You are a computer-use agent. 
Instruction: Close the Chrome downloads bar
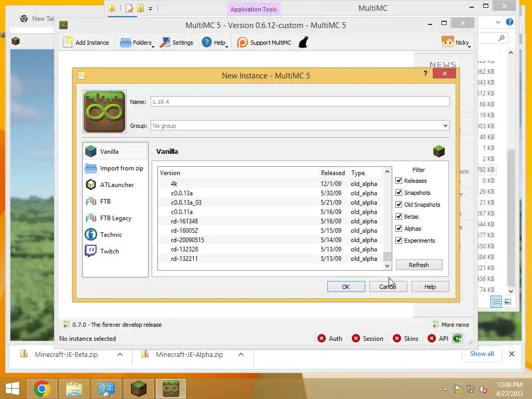pyautogui.click(x=512, y=354)
